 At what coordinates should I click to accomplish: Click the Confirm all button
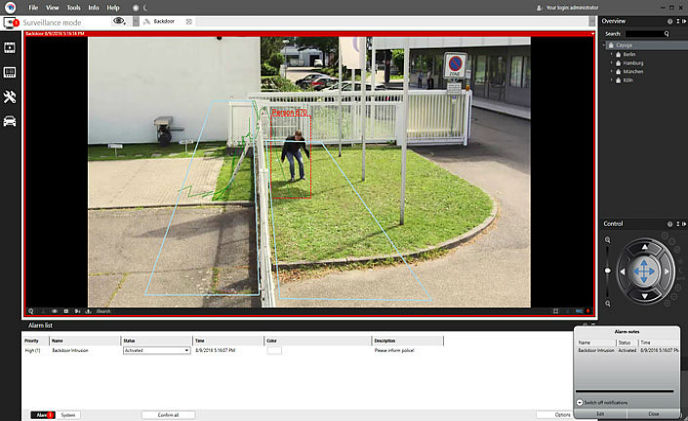(168, 415)
